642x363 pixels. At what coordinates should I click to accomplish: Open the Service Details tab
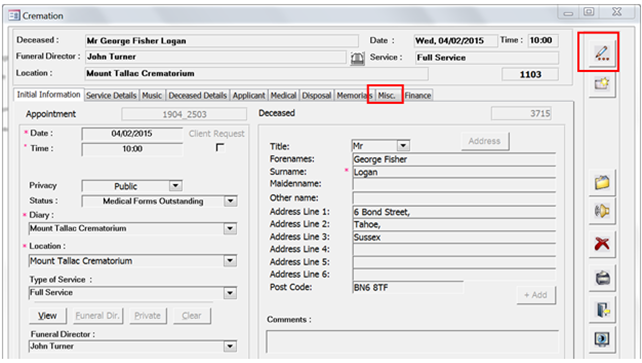pyautogui.click(x=111, y=95)
